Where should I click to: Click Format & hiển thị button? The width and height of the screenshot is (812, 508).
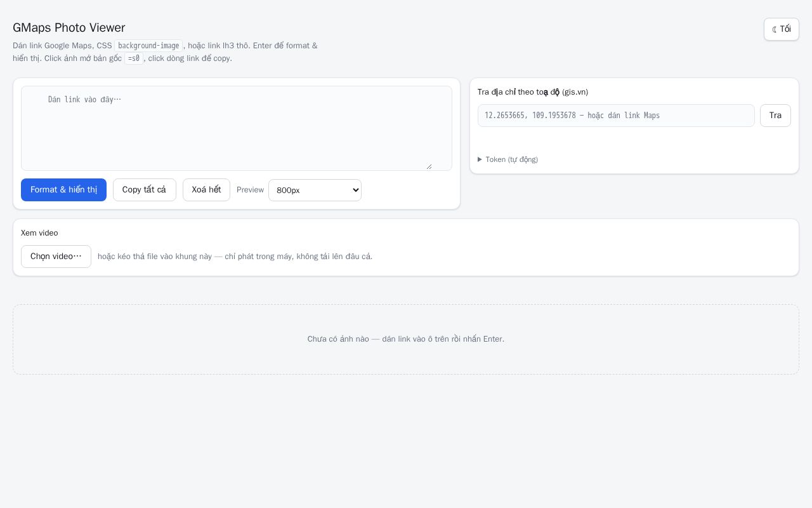pos(63,190)
